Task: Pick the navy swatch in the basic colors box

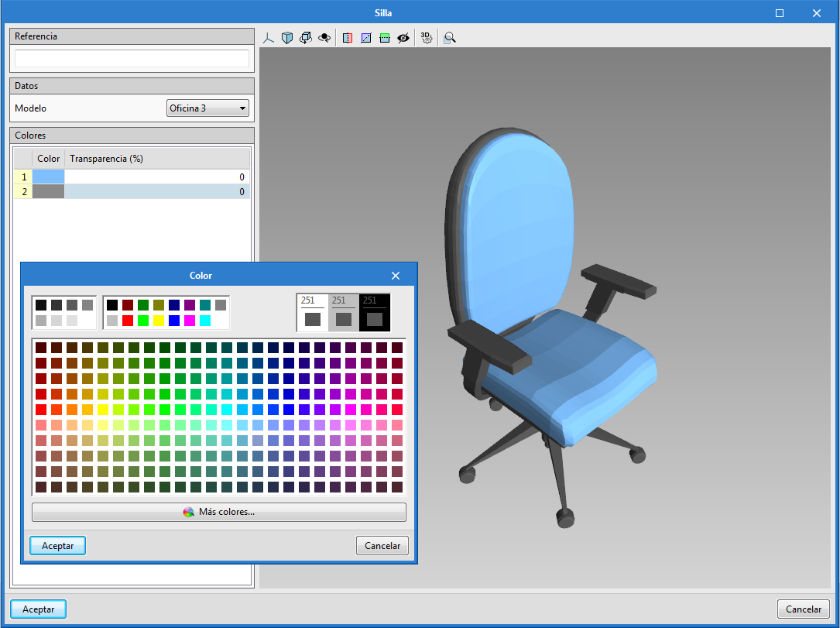Action: [x=174, y=305]
